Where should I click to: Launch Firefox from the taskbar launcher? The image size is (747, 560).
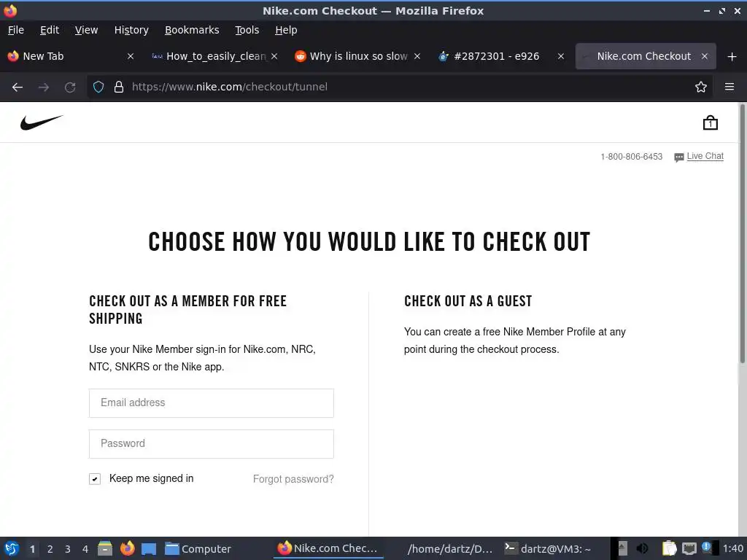[x=127, y=548]
